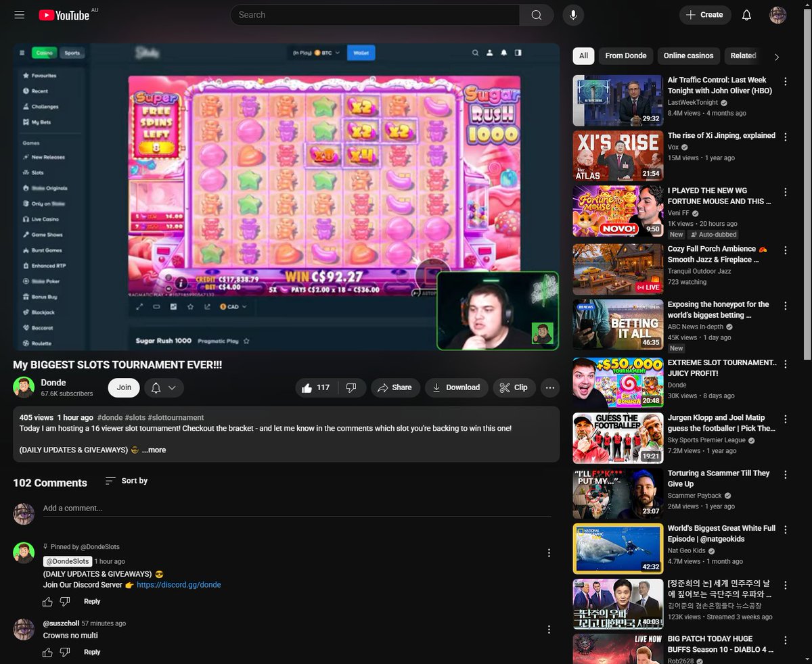812x664 pixels.
Task: Open the Cozy Fall Porch live thumbnail
Action: [618, 270]
